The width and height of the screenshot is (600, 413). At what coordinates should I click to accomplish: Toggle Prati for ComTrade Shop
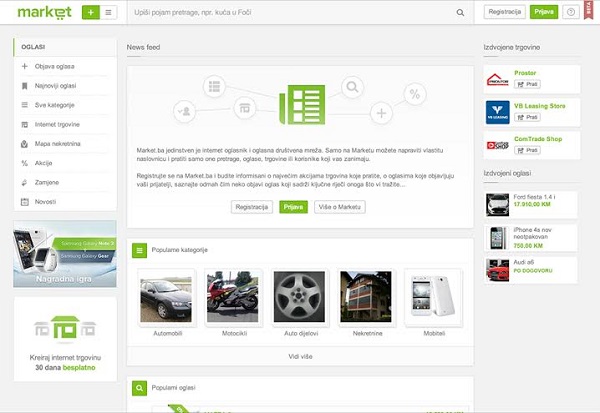pos(527,150)
